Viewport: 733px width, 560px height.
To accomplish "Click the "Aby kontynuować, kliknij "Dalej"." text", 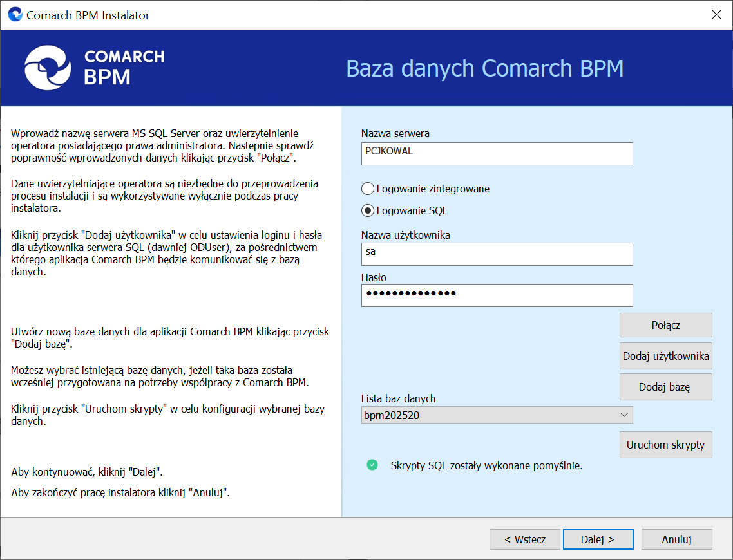I will pos(87,472).
